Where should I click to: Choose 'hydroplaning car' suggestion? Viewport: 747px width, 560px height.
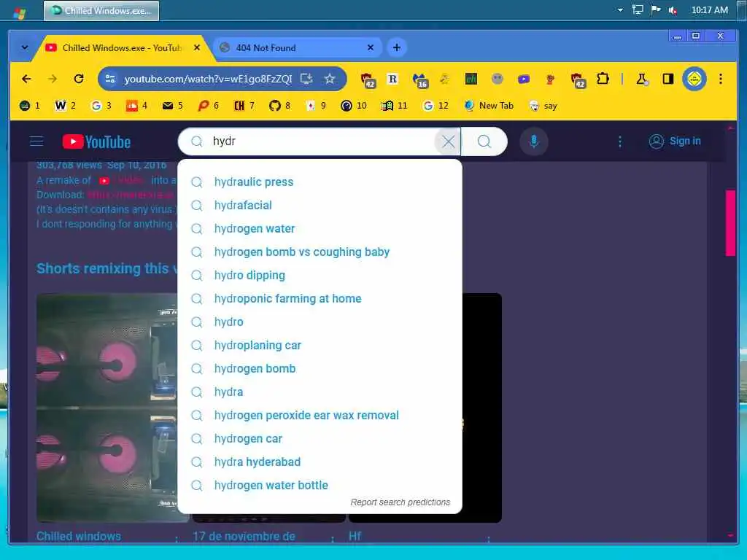point(320,345)
